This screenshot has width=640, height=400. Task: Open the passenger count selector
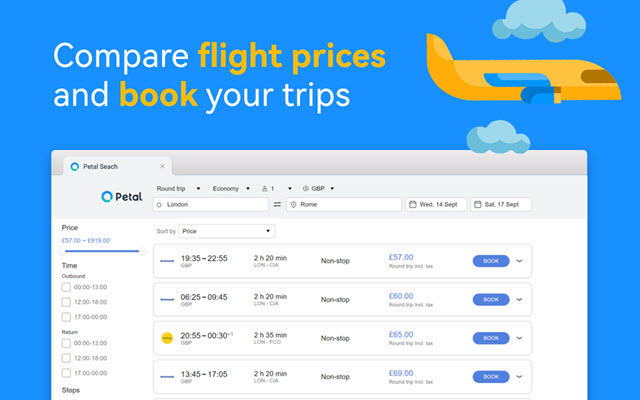[277, 188]
